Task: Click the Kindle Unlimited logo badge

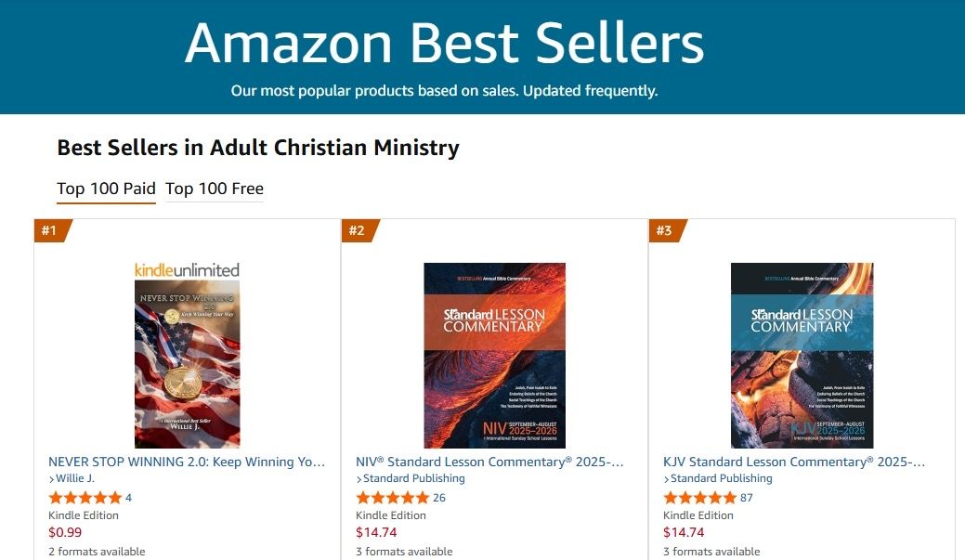Action: click(x=187, y=269)
